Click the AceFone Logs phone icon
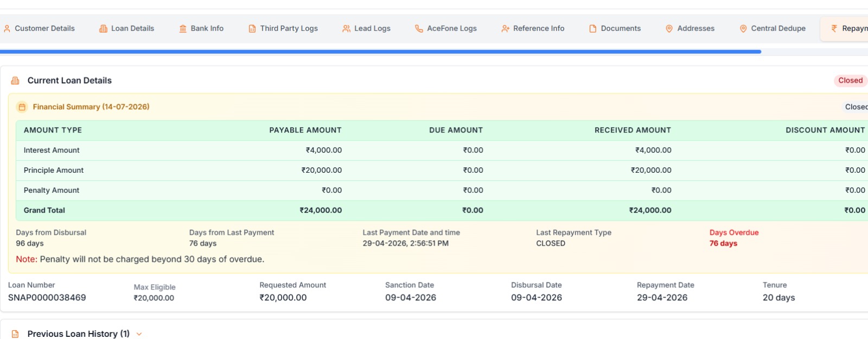 coord(419,29)
